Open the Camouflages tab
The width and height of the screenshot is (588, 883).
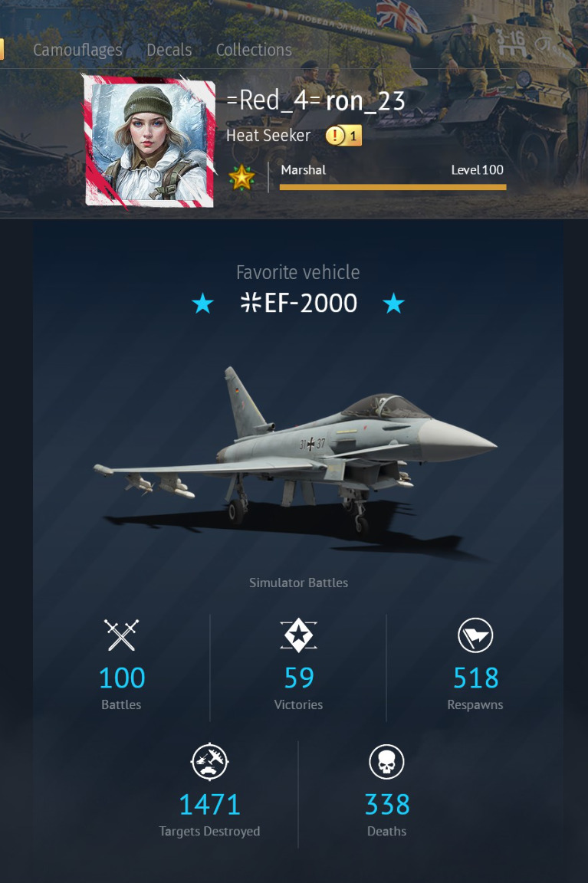click(77, 50)
